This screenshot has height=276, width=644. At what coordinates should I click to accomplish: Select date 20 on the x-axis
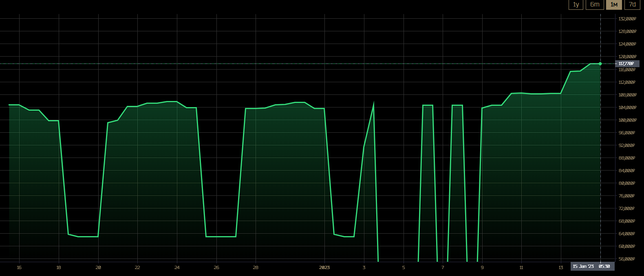coord(98,267)
